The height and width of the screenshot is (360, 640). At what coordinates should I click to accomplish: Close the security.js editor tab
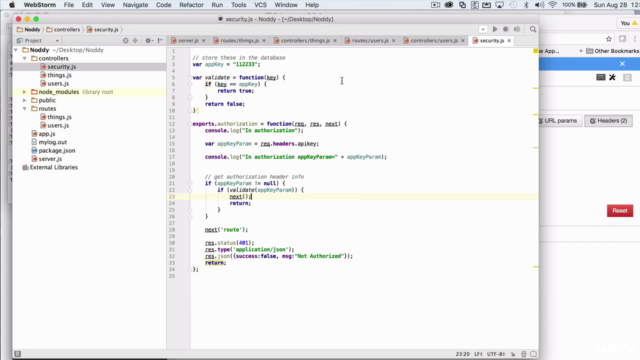click(x=509, y=41)
